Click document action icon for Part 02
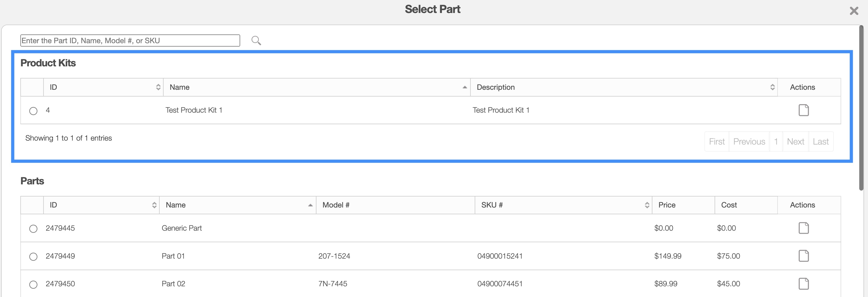Image resolution: width=868 pixels, height=297 pixels. coord(803,283)
